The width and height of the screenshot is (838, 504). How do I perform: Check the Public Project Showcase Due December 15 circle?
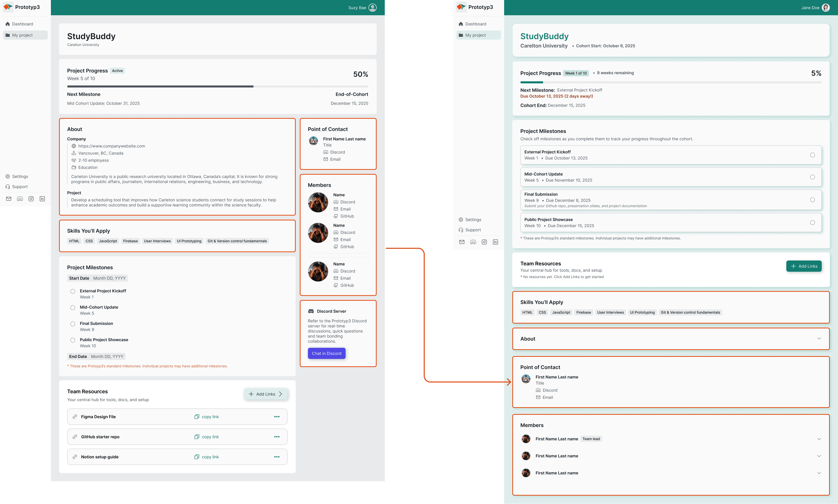pyautogui.click(x=812, y=222)
